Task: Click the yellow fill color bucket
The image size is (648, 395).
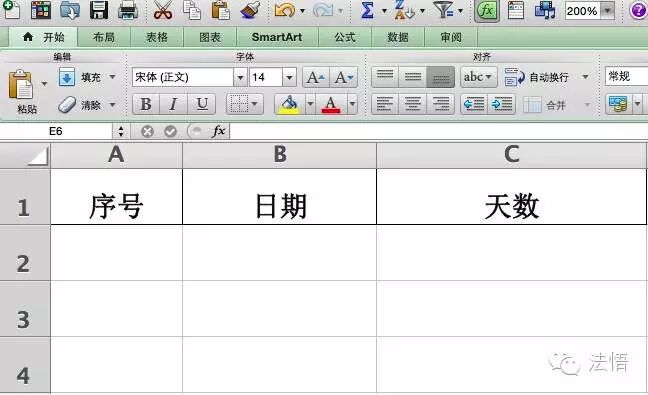Action: tap(289, 104)
